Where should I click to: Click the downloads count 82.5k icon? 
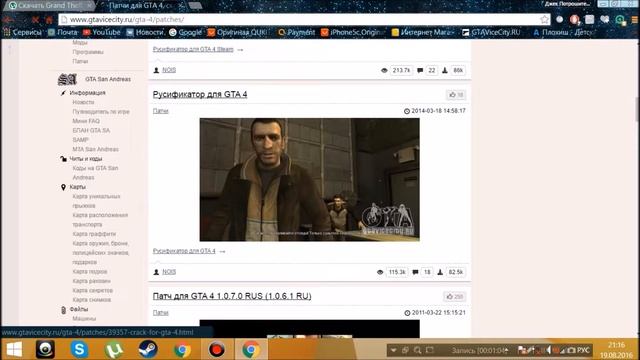click(x=440, y=272)
